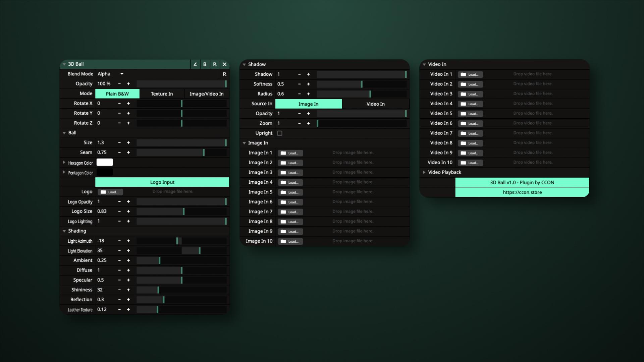Collapse the Ball section
Viewport: 644px width, 362px height.
coord(64,133)
